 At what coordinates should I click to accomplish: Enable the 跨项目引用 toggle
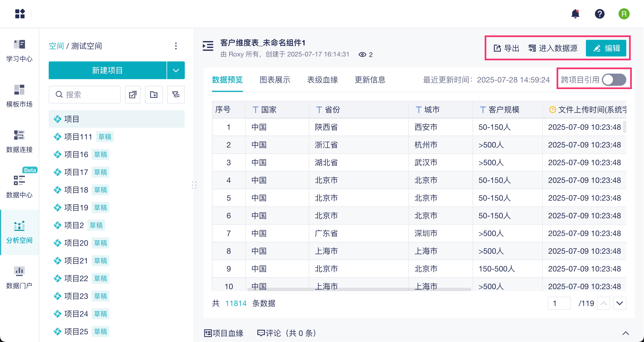coord(614,80)
